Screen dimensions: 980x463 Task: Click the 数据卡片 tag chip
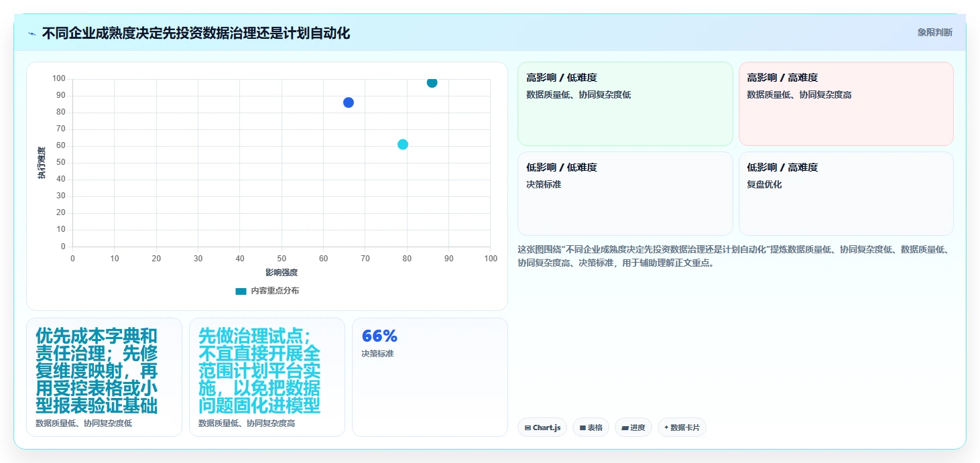682,427
